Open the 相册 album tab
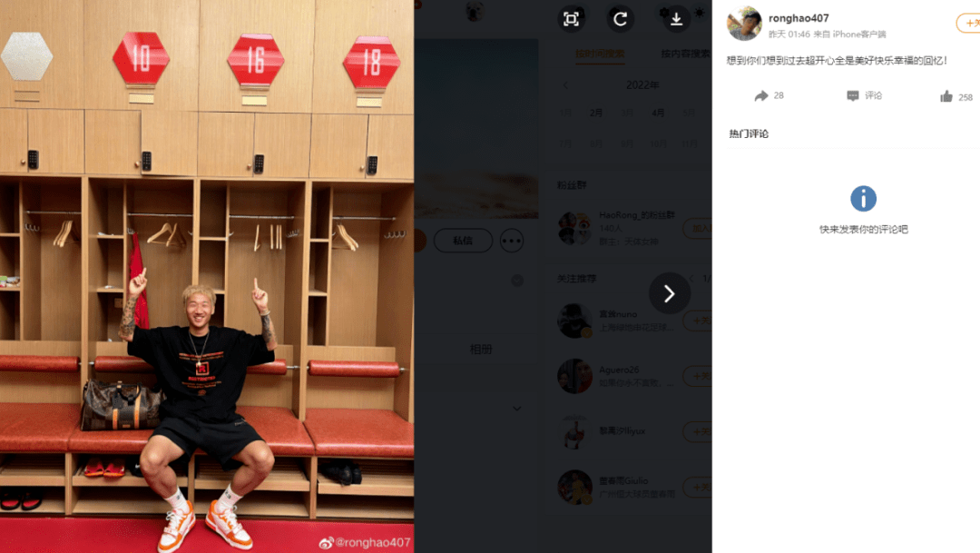This screenshot has height=553, width=980. click(x=481, y=349)
